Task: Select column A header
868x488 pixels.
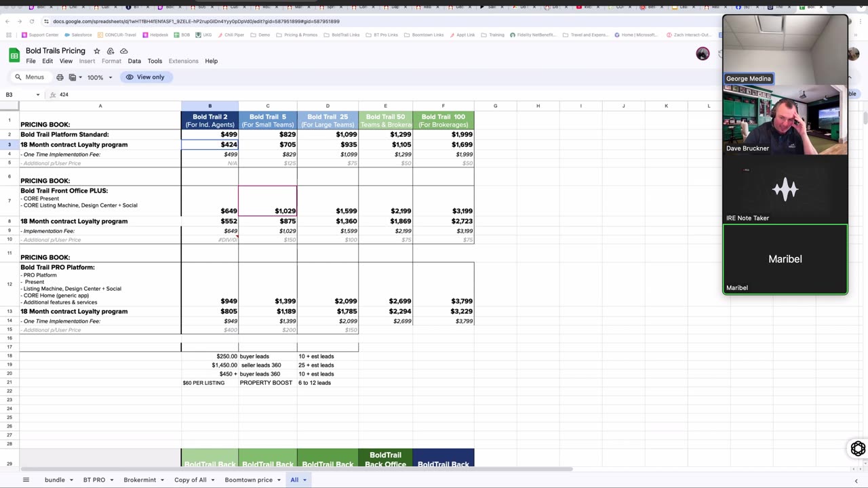Action: (x=100, y=106)
